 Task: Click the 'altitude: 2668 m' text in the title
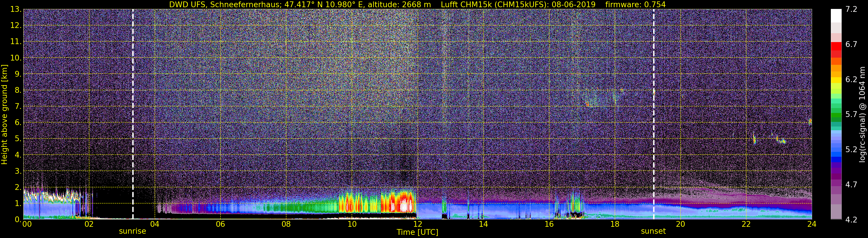[399, 4]
